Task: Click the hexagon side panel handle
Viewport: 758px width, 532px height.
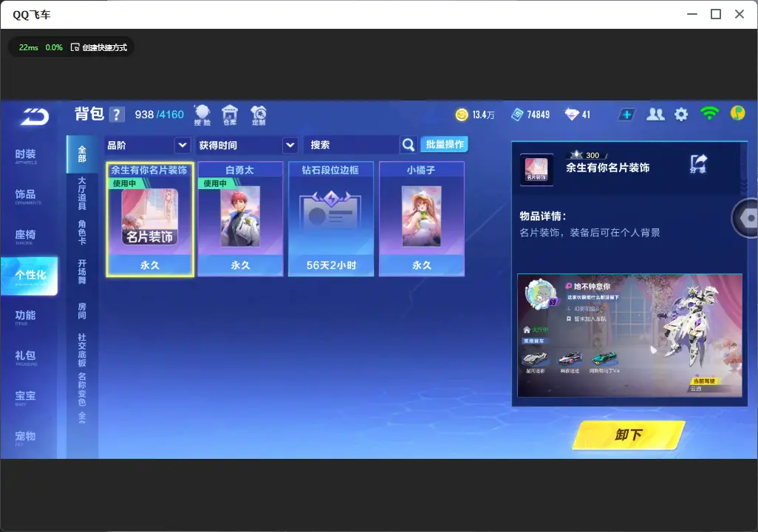Action: pyautogui.click(x=747, y=218)
